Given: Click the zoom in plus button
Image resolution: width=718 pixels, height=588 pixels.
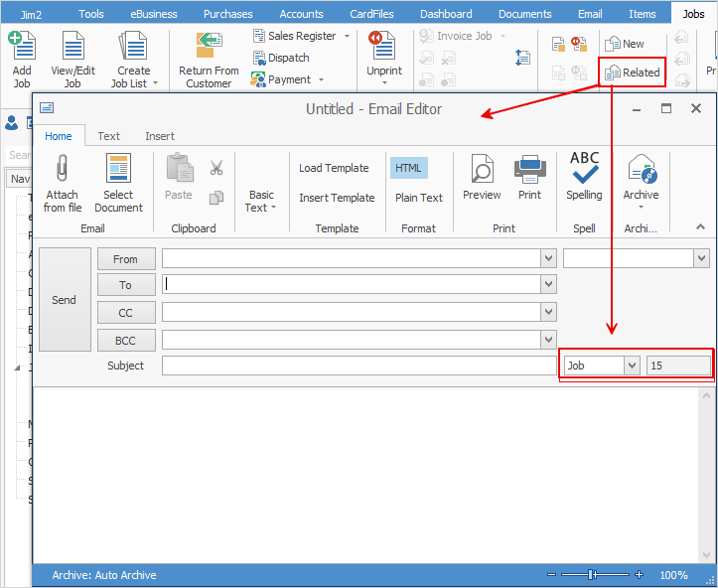Looking at the screenshot, I should click(x=640, y=575).
